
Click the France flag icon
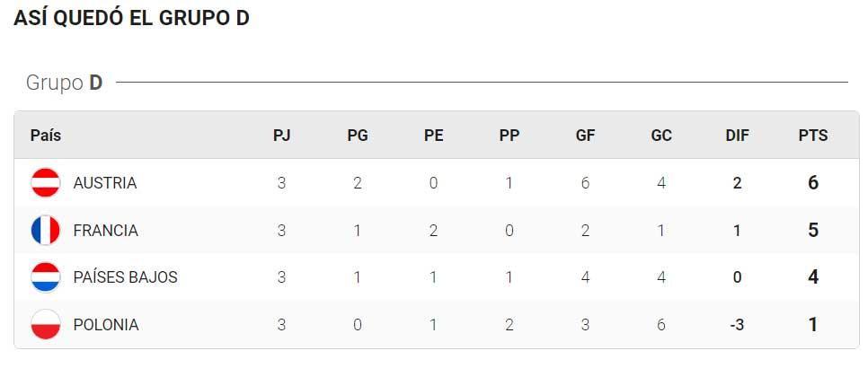[46, 230]
